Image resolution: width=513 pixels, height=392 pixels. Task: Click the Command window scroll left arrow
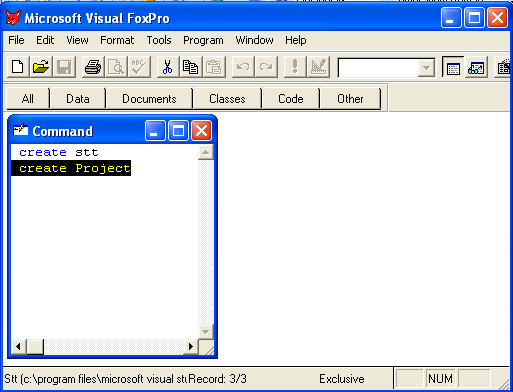[x=18, y=347]
